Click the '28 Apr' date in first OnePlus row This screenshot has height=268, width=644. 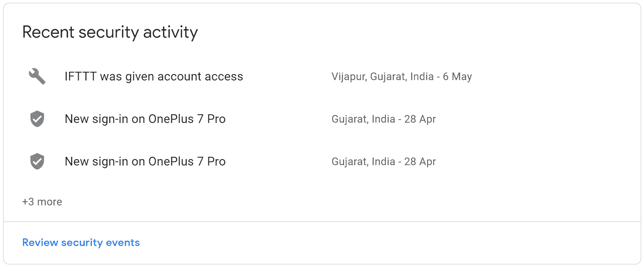[x=420, y=119]
